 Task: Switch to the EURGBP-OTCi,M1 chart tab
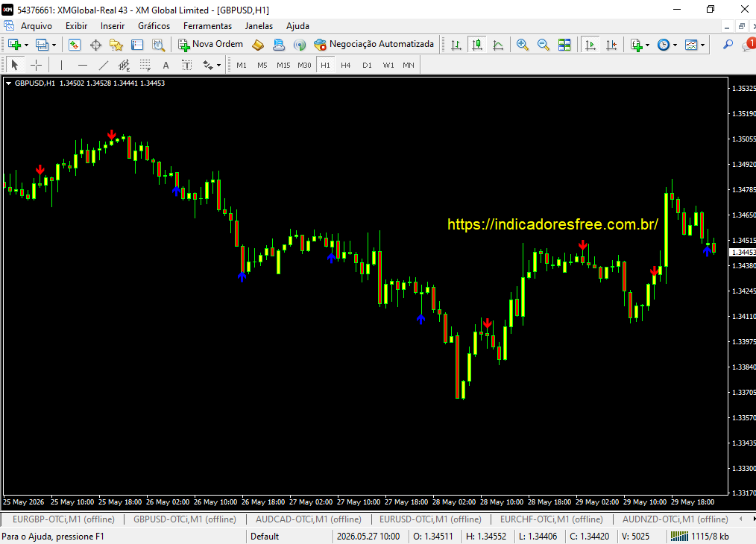point(63,519)
